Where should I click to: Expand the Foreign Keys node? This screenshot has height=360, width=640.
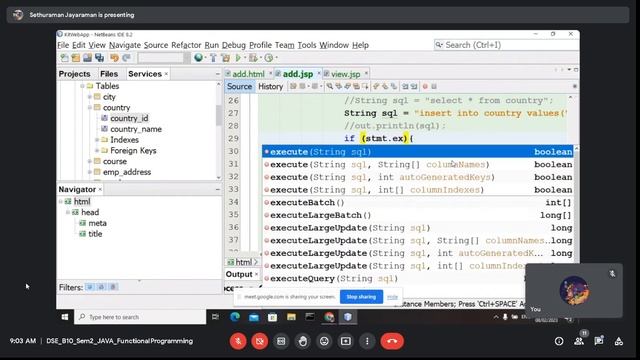pos(97,151)
